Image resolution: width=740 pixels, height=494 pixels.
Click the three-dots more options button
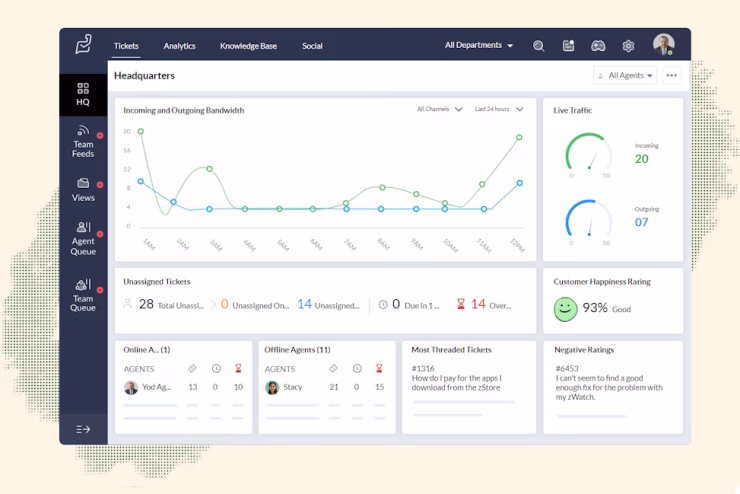pos(672,75)
